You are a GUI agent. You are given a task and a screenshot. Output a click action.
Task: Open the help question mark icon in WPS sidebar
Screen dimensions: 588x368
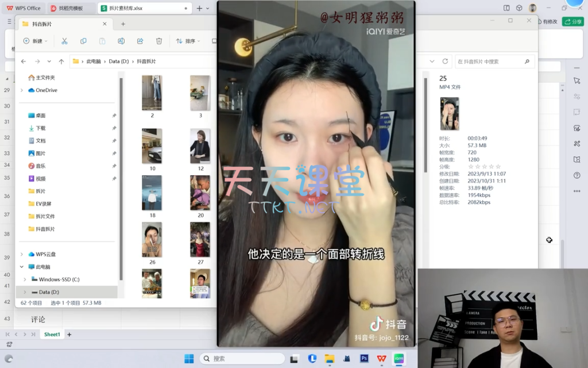tap(577, 175)
